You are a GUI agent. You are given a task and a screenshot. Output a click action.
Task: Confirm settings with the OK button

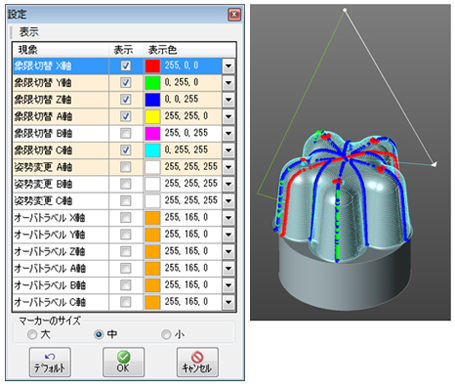pos(123,362)
